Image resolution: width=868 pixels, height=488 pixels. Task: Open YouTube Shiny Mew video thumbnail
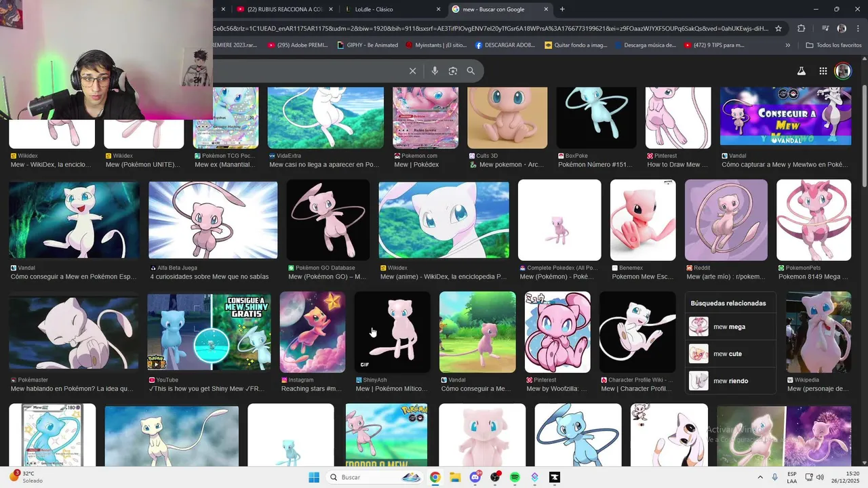pos(209,332)
